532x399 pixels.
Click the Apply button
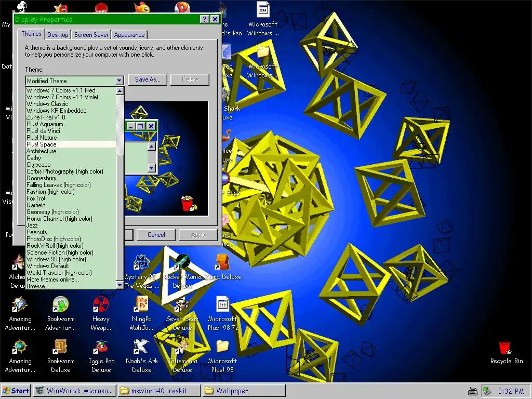tap(198, 235)
